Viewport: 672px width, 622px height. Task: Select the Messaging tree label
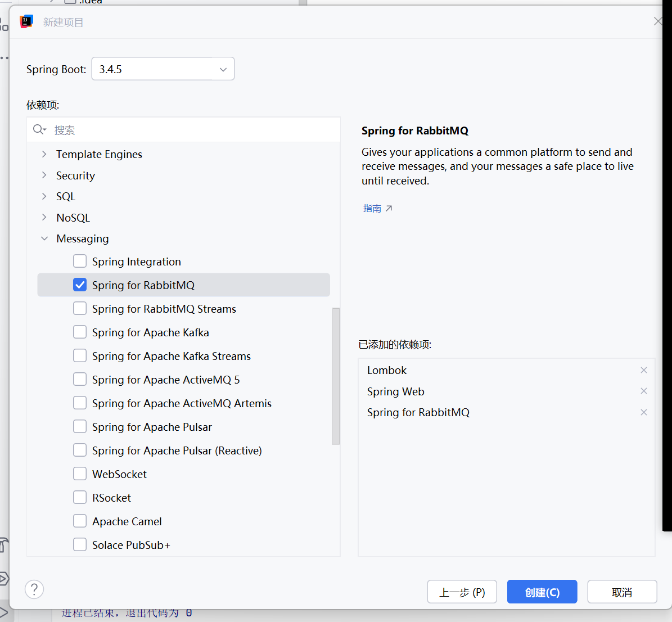pyautogui.click(x=83, y=239)
